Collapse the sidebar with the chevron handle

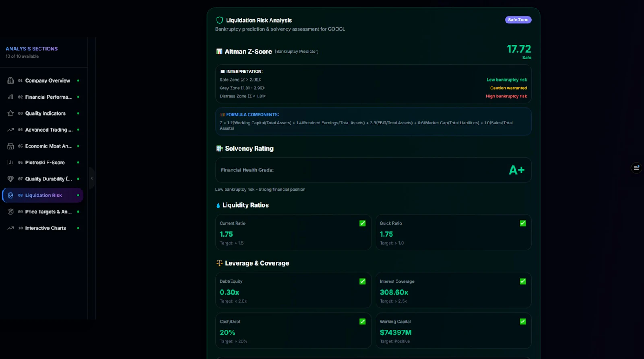click(x=92, y=178)
